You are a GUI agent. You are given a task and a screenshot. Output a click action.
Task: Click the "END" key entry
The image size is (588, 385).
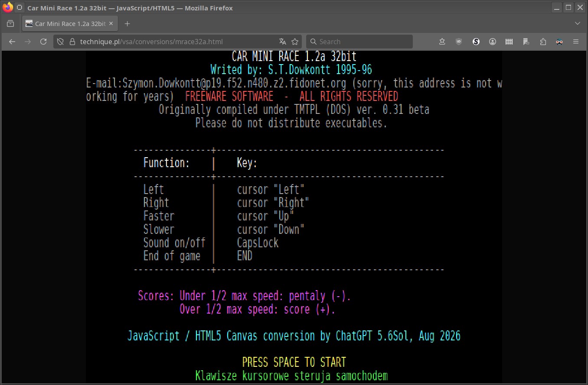tap(245, 256)
